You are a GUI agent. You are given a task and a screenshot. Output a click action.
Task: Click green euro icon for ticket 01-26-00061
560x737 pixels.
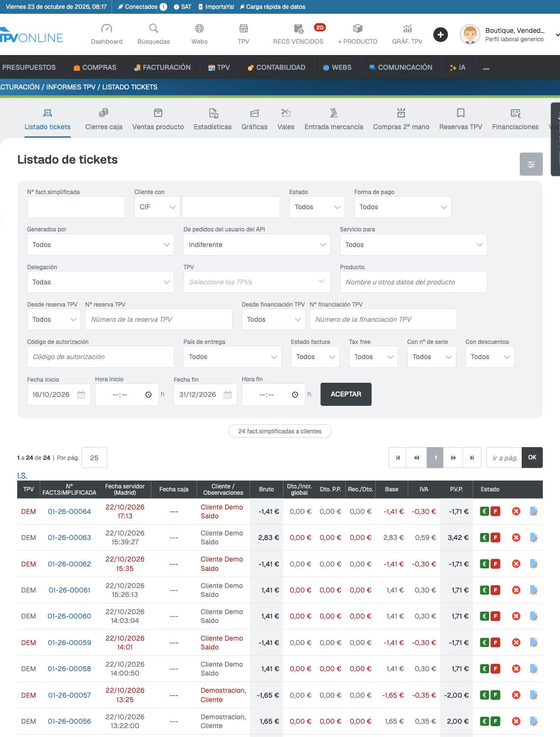[484, 590]
